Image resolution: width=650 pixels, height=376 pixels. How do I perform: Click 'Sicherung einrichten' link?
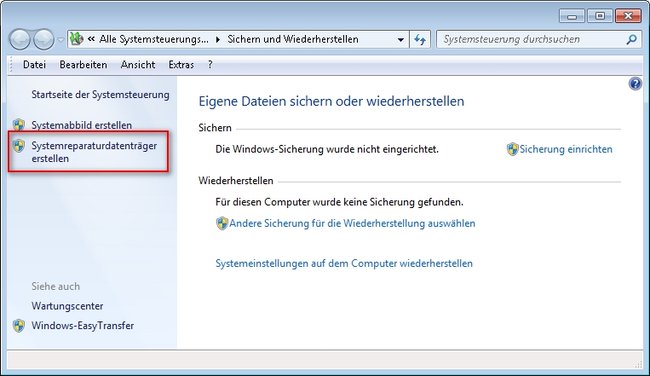(x=566, y=149)
